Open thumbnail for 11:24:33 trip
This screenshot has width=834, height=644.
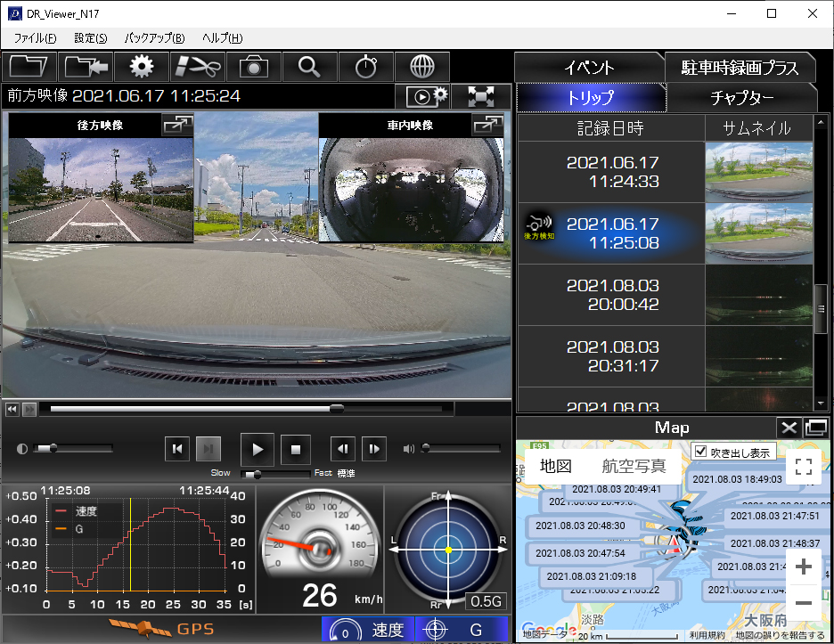[x=759, y=172]
